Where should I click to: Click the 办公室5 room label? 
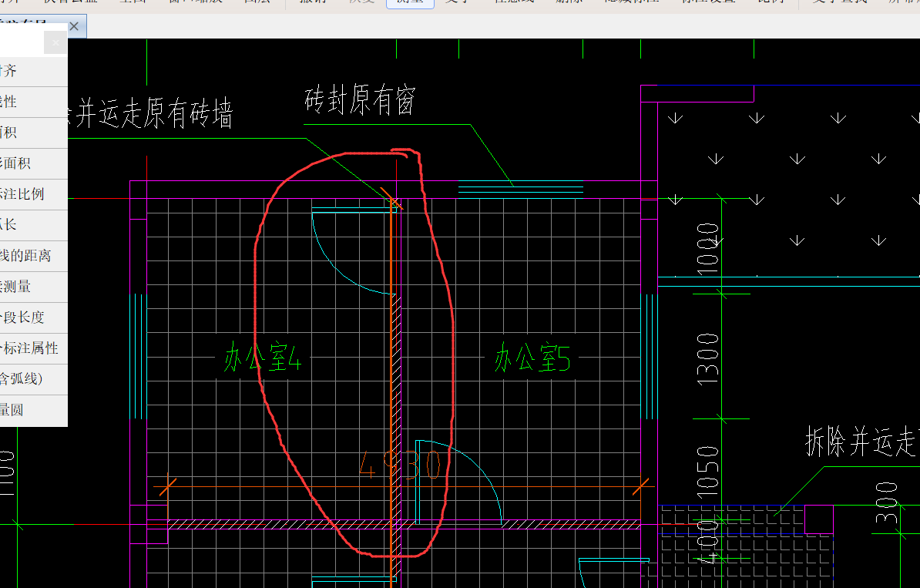tap(532, 358)
